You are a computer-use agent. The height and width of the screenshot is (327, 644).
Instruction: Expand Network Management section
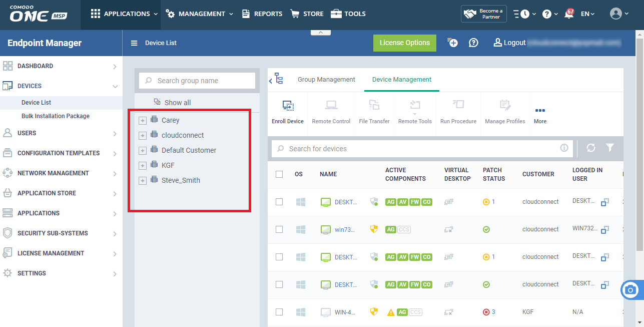pyautogui.click(x=61, y=173)
